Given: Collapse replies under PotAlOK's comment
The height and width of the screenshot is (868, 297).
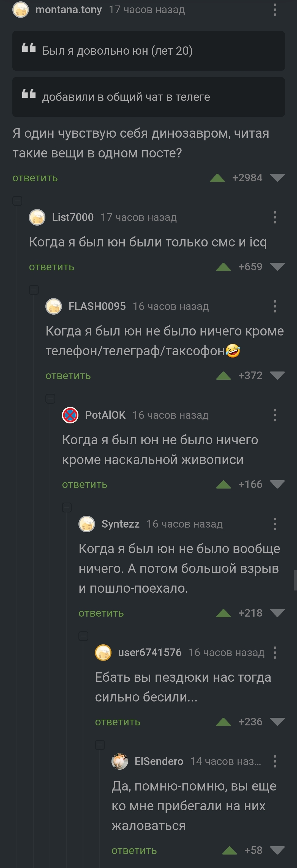Looking at the screenshot, I should coord(67,508).
